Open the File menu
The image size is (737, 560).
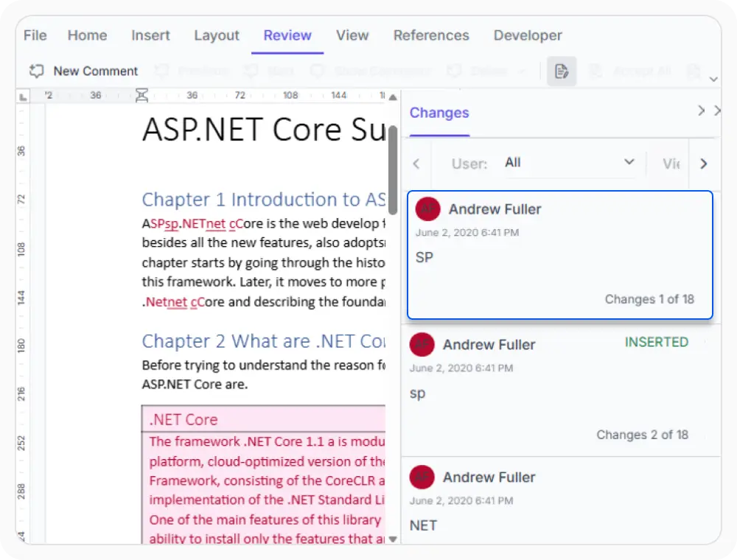35,35
